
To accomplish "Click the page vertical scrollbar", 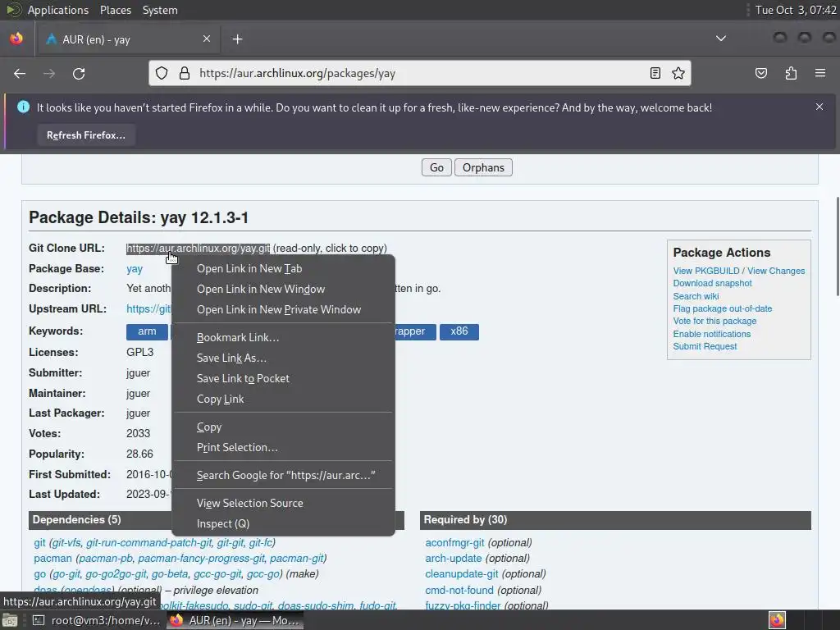I will (x=837, y=246).
